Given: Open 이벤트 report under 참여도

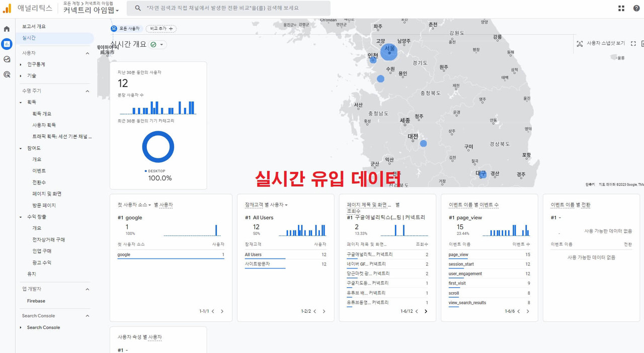Looking at the screenshot, I should (39, 171).
